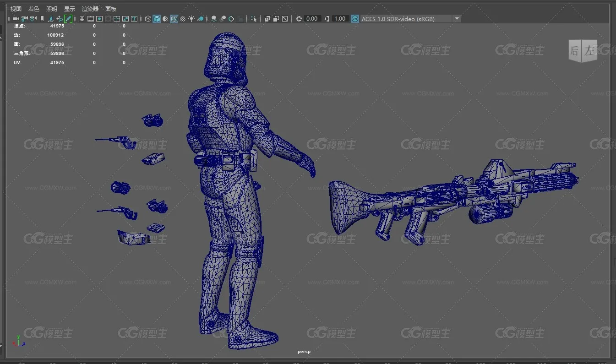This screenshot has height=364, width=616.
Task: Open the 渲染器 (Renderer) menu
Action: click(x=90, y=9)
